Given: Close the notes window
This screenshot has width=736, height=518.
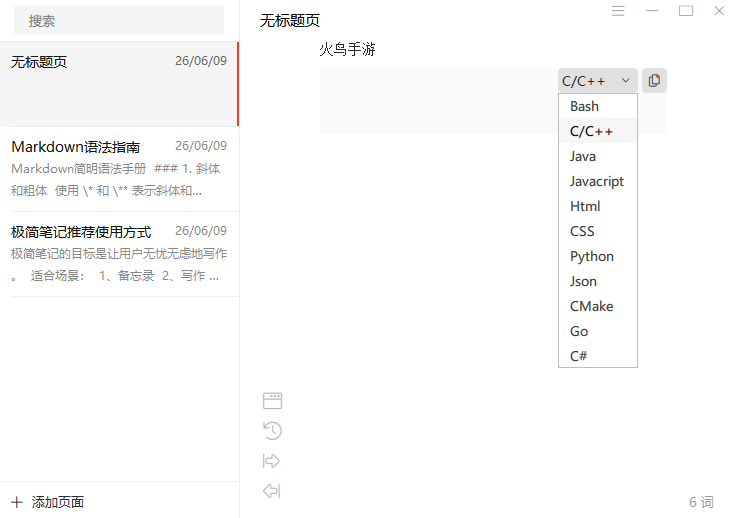Looking at the screenshot, I should coord(719,11).
